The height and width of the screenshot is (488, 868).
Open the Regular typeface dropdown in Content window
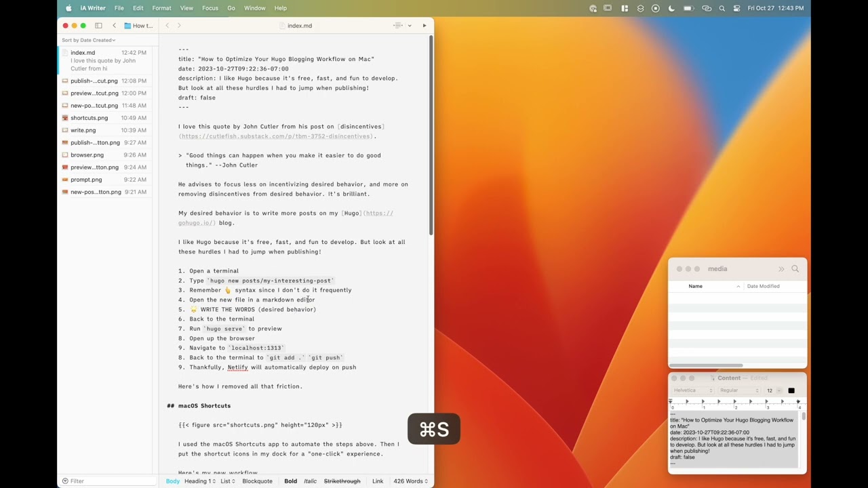tap(739, 390)
